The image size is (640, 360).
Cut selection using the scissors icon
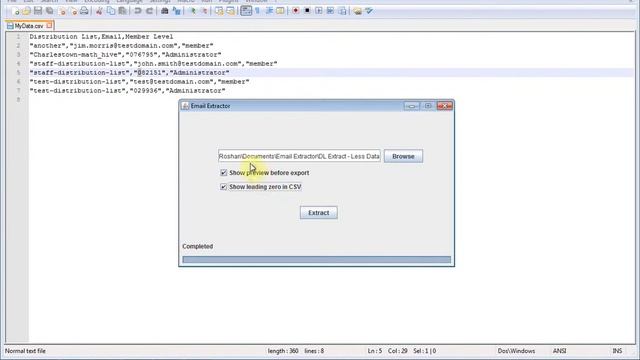tap(99, 11)
